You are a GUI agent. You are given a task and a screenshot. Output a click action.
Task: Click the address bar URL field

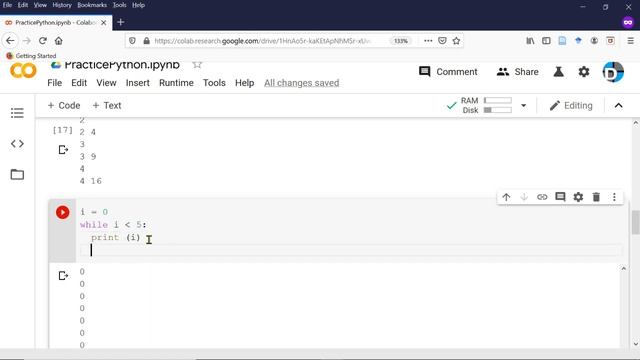click(263, 41)
